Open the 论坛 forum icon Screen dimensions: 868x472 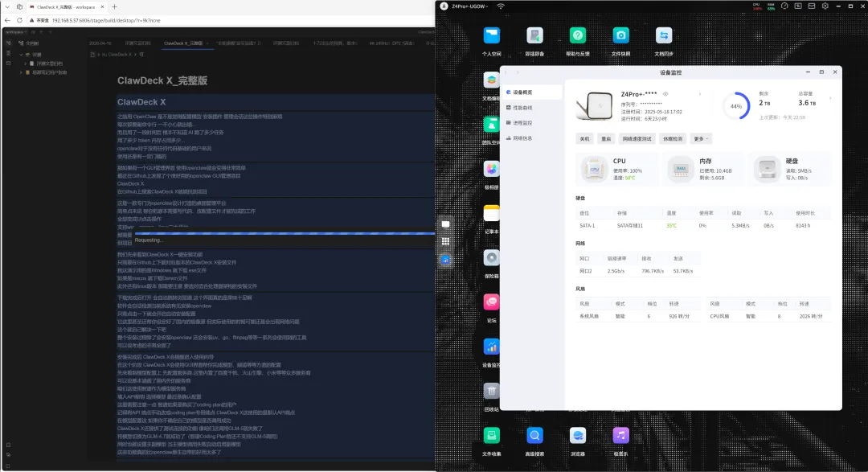point(492,302)
